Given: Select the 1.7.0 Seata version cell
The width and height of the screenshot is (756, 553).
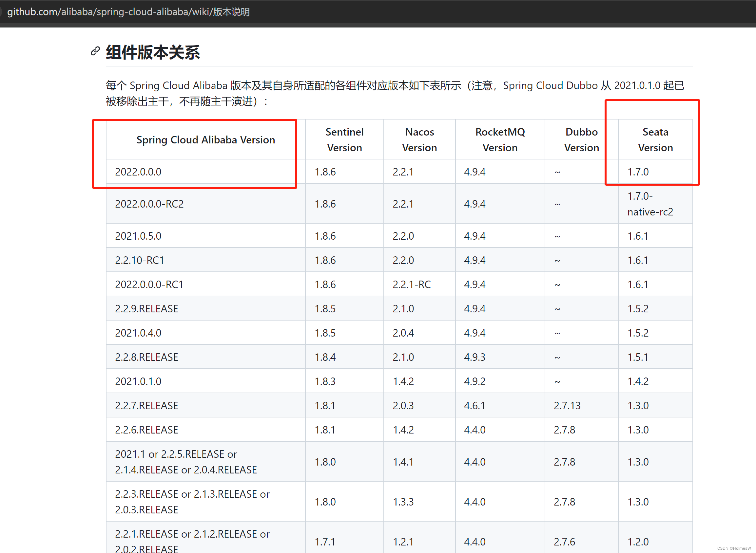Looking at the screenshot, I should click(637, 172).
